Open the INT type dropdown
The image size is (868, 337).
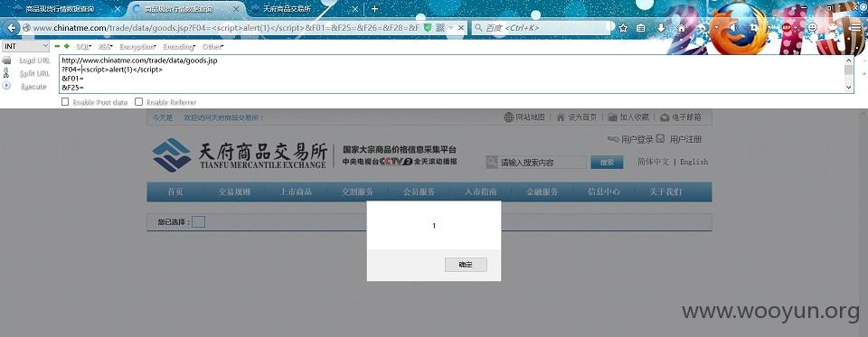pos(25,46)
